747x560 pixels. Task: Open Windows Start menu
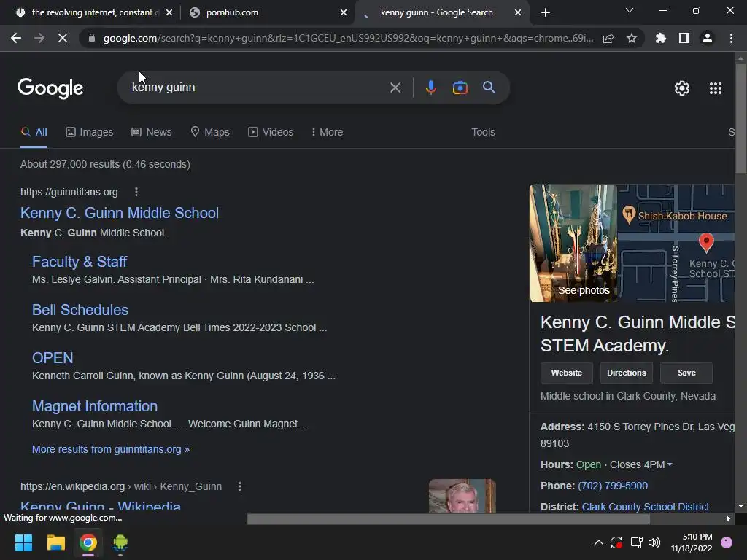(23, 542)
